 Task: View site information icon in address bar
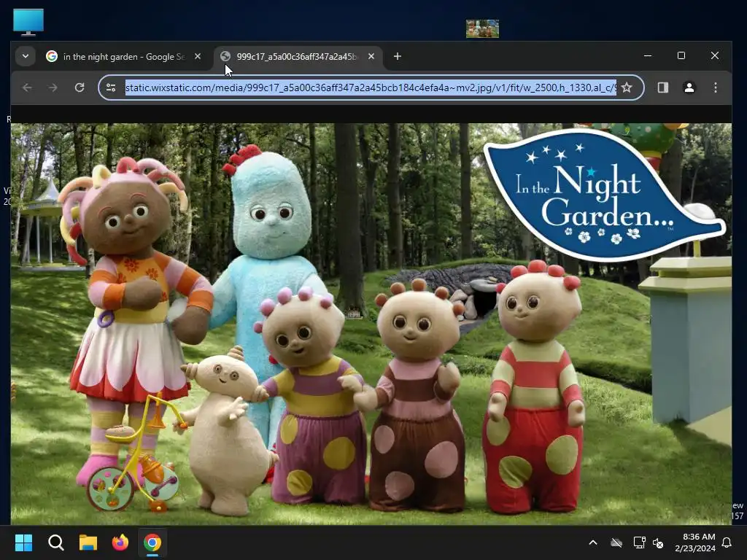coord(111,87)
